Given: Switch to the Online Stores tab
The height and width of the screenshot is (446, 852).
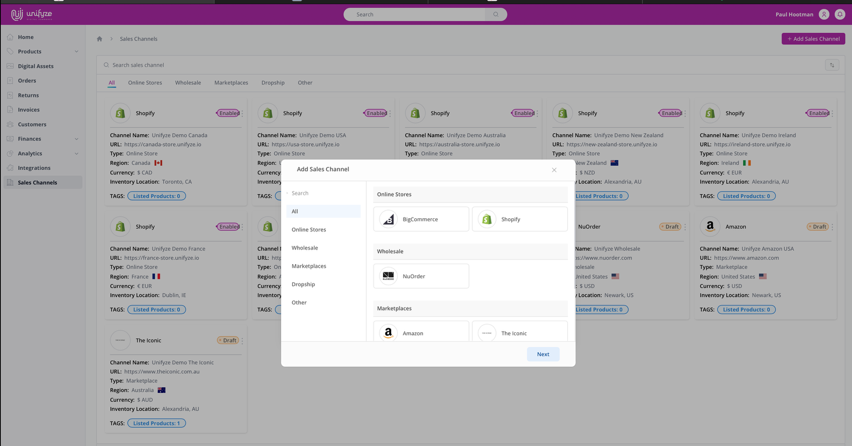Looking at the screenshot, I should 145,83.
